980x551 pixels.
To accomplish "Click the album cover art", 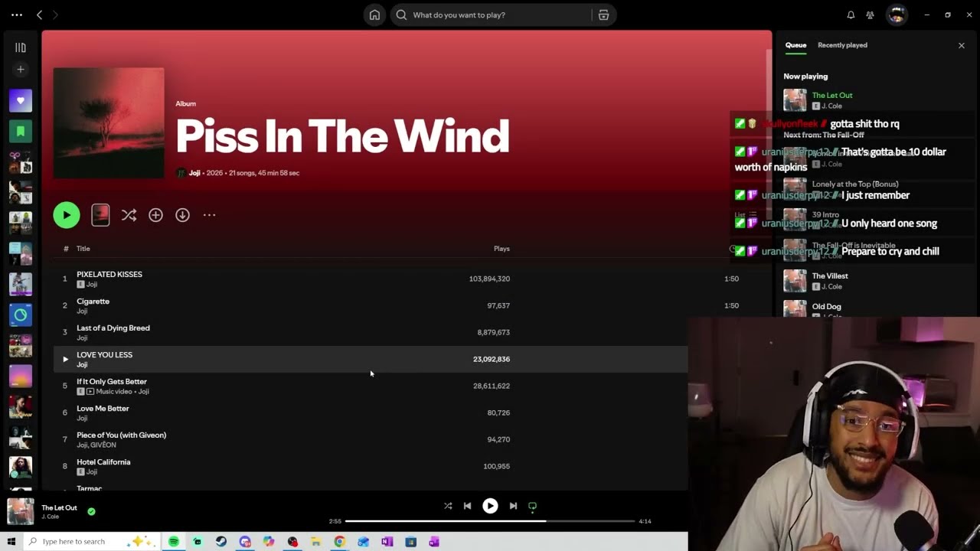I will tap(109, 123).
